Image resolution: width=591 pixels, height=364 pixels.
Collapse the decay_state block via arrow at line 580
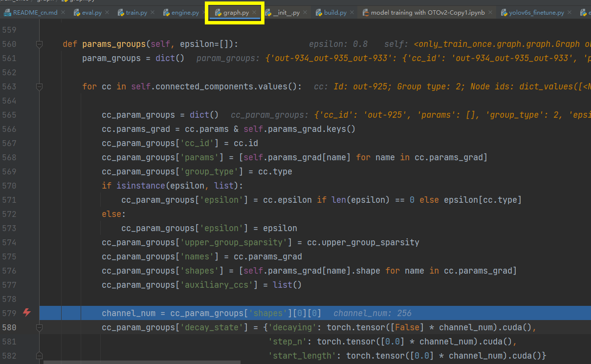click(40, 327)
